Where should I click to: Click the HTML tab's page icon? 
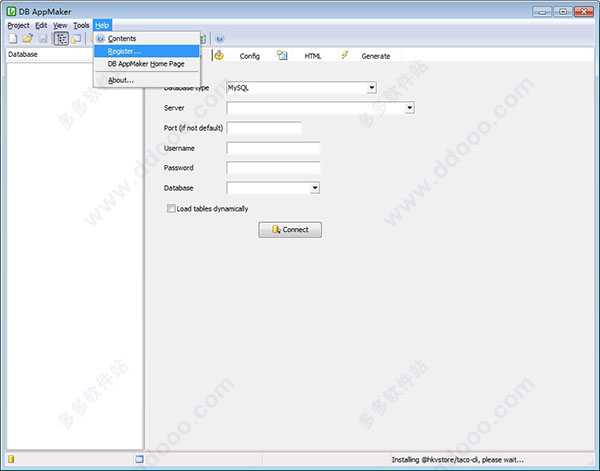(282, 55)
